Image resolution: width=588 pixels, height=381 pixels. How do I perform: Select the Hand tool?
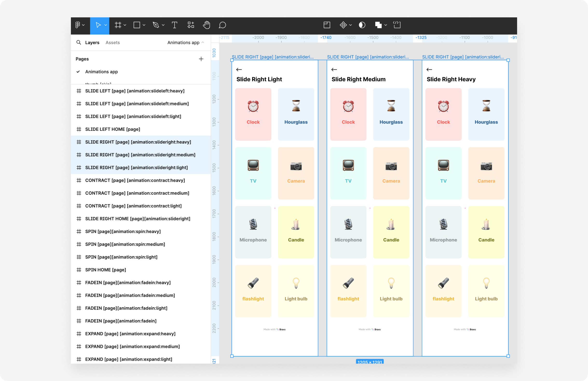click(206, 25)
